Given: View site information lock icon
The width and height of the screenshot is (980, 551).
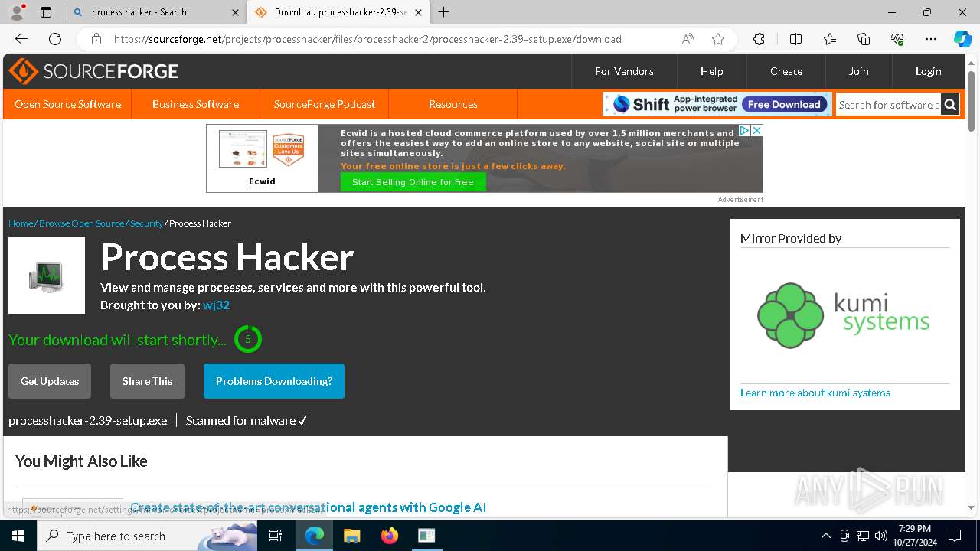Looking at the screenshot, I should 96,39.
